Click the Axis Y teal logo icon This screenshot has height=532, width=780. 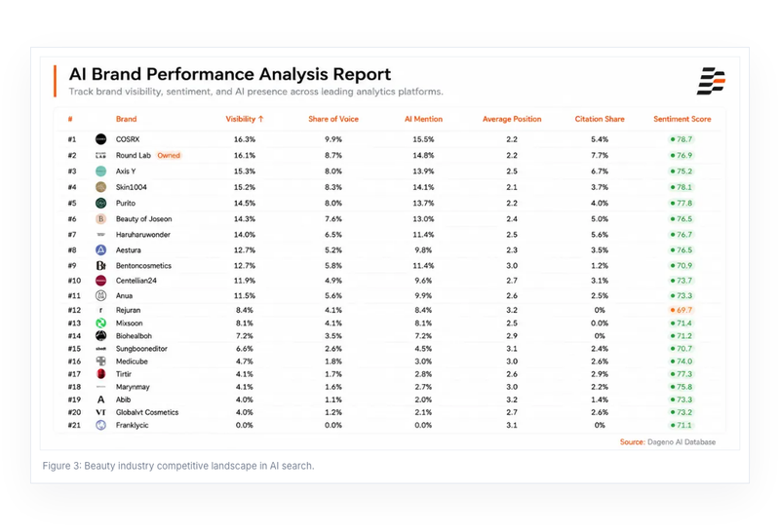coord(100,171)
